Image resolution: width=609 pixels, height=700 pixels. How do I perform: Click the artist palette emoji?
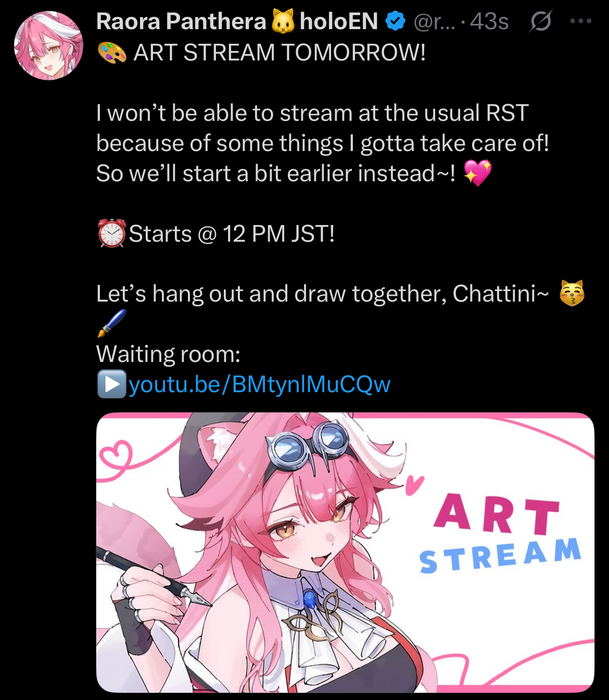(x=111, y=53)
